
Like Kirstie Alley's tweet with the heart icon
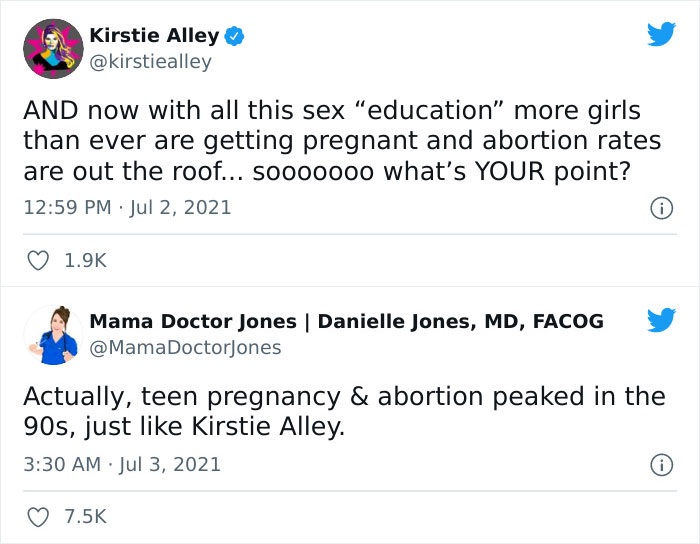(39, 261)
